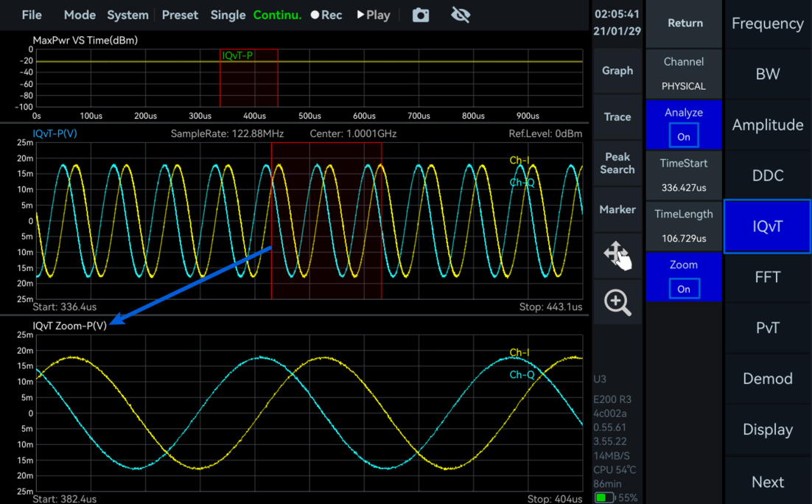This screenshot has height=504, width=812.
Task: Open the File menu
Action: (32, 15)
